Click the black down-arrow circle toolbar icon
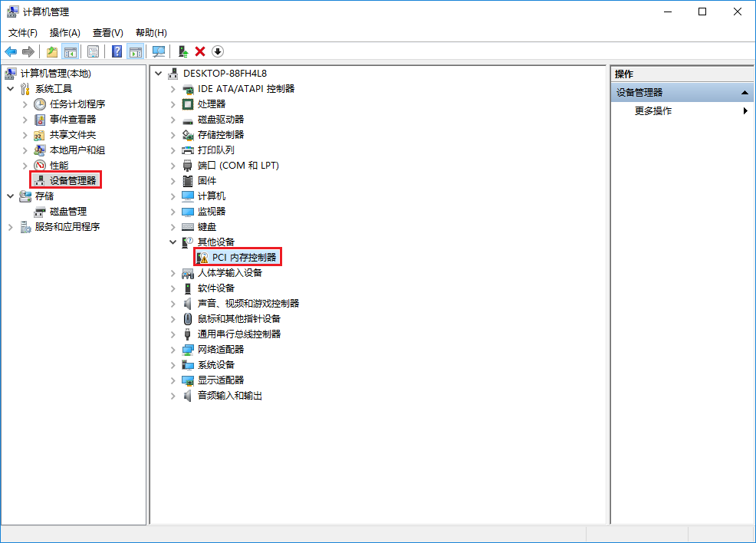This screenshot has height=543, width=756. 218,51
